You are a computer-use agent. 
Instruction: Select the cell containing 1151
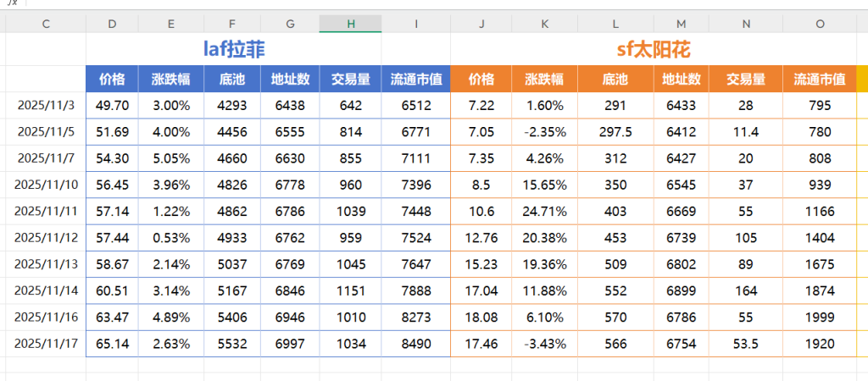click(350, 290)
